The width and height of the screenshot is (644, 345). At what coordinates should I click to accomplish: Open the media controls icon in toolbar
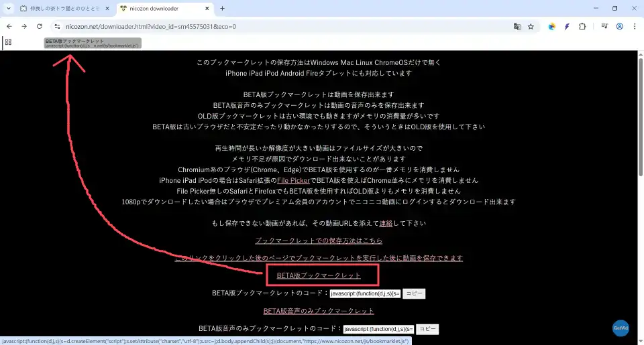pos(604,27)
